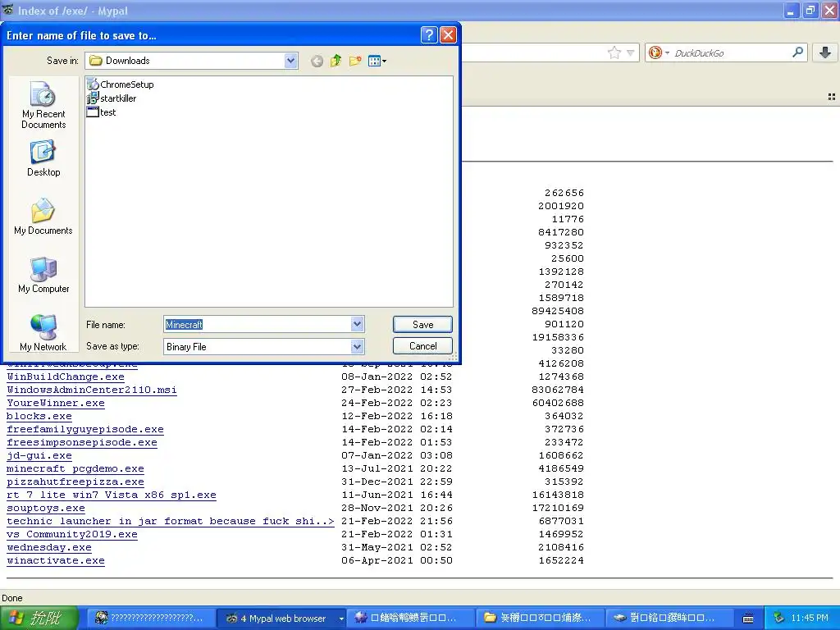Expand the File name dropdown arrow
Viewport: 840px width, 630px height.
click(358, 324)
